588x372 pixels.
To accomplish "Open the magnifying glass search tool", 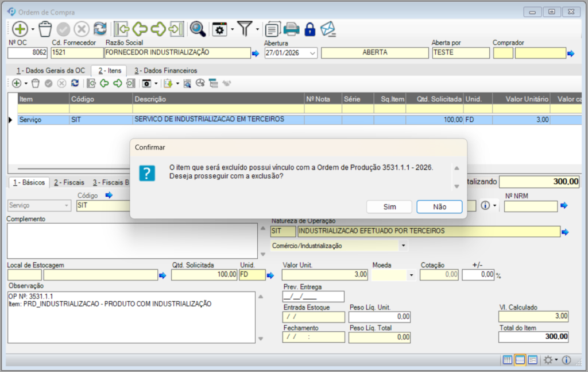I will click(198, 29).
